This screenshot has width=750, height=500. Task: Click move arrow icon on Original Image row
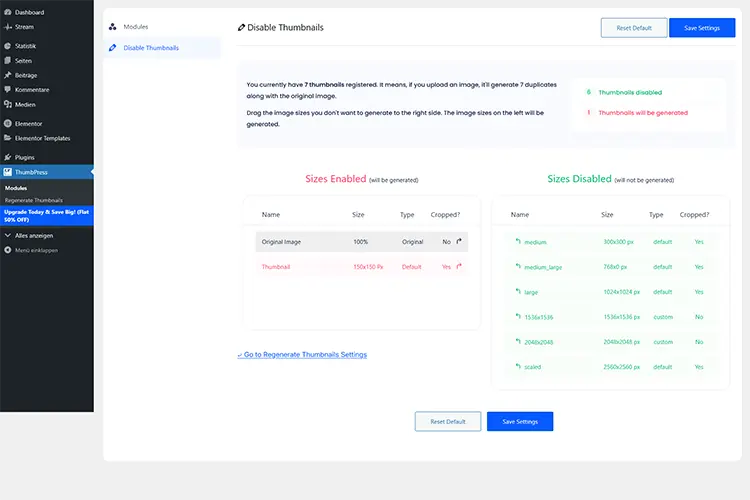pos(459,241)
